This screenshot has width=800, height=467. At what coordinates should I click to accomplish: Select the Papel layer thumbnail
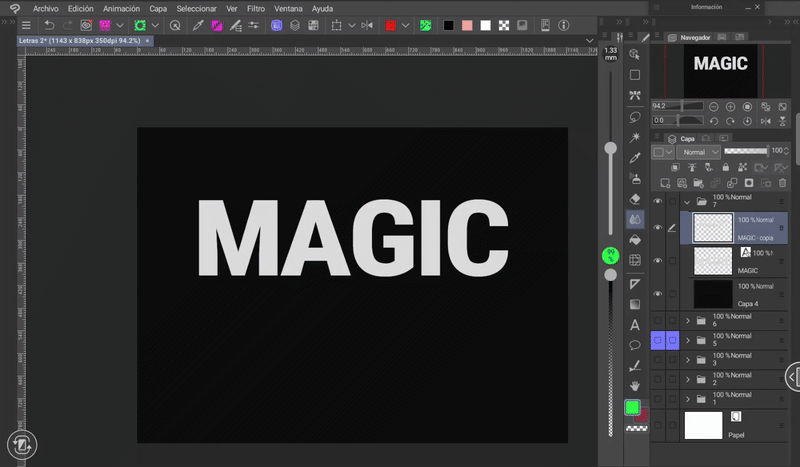(x=702, y=425)
